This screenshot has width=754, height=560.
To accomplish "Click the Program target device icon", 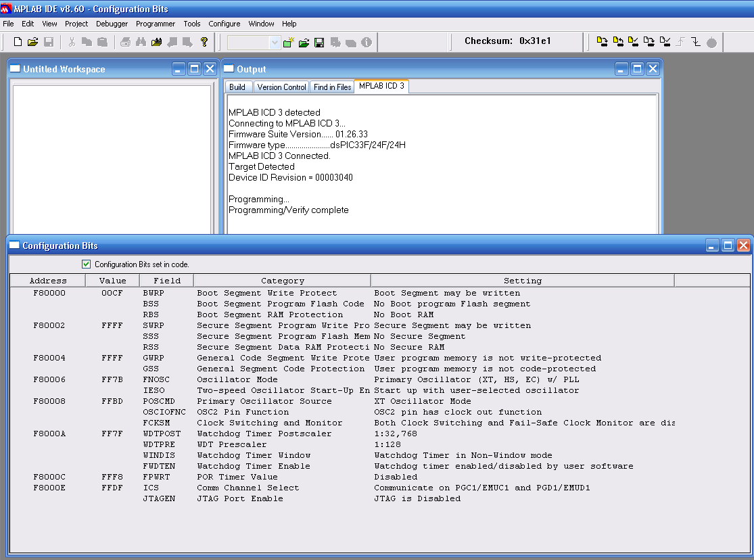I will tap(602, 42).
